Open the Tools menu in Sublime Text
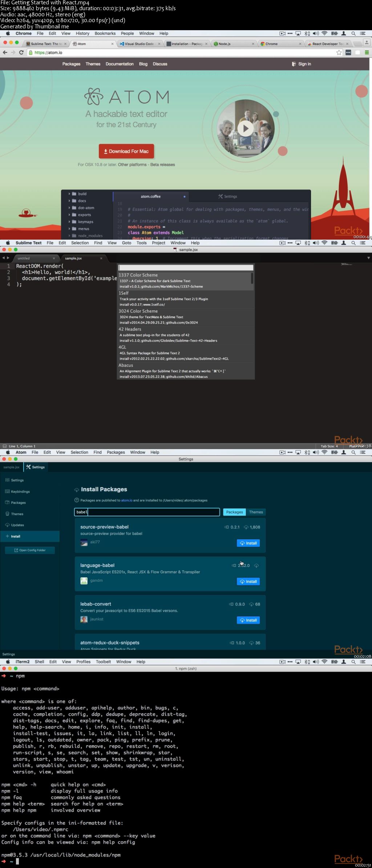 pos(142,243)
